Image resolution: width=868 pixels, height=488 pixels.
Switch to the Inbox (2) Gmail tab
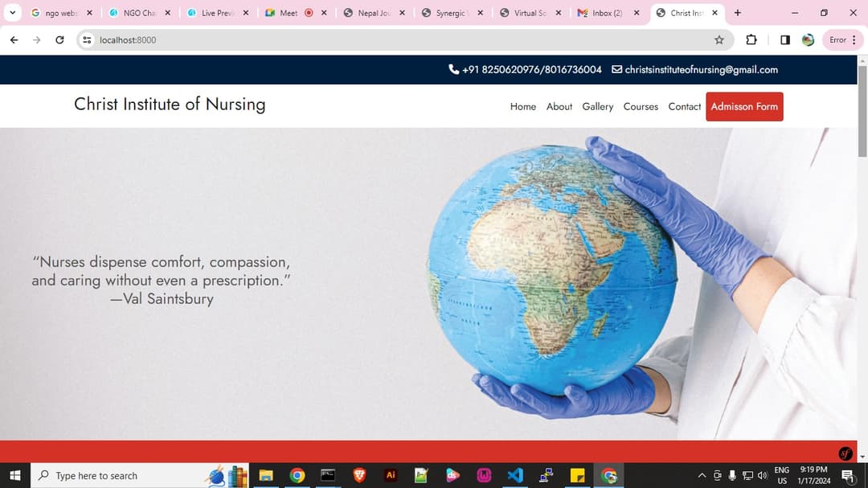(607, 13)
